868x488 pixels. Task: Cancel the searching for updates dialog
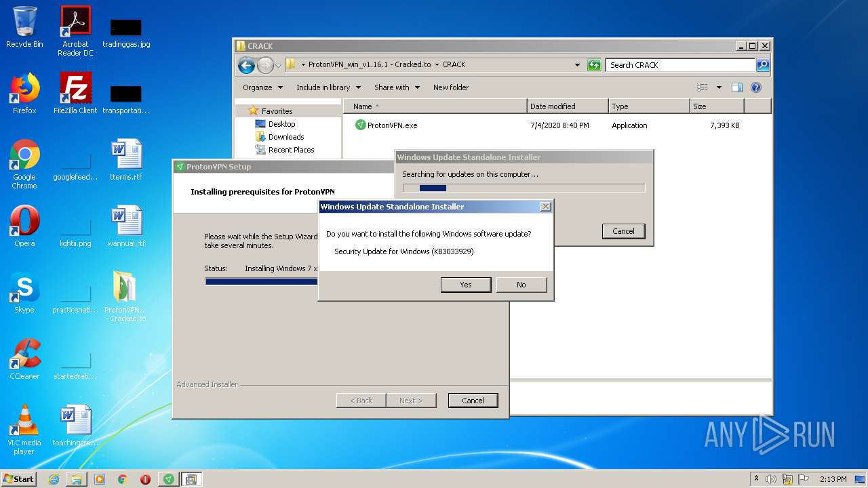[x=623, y=231]
